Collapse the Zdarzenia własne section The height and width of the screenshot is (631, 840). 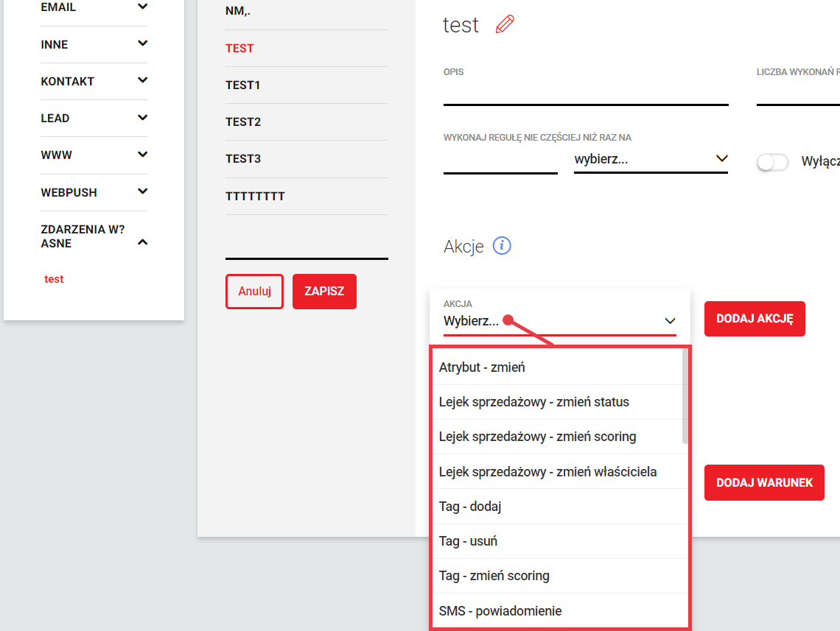coord(142,242)
